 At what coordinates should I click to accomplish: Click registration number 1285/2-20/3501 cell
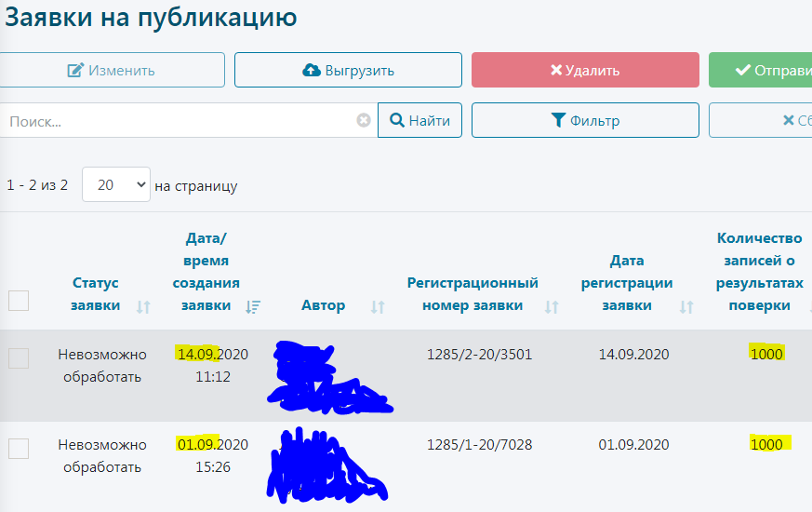[x=479, y=354]
